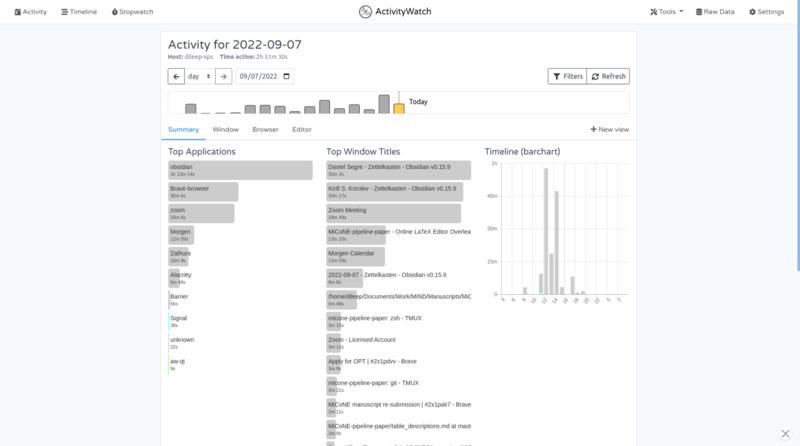The width and height of the screenshot is (800, 446).
Task: Click the page vertical scrollbar
Action: click(798, 135)
